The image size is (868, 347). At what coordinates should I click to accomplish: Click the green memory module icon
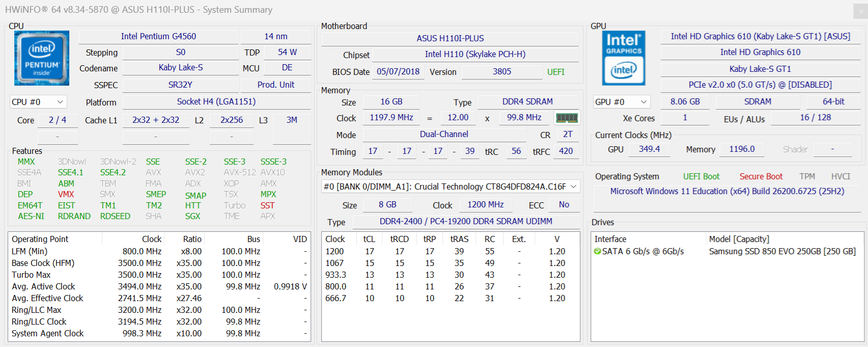[567, 118]
